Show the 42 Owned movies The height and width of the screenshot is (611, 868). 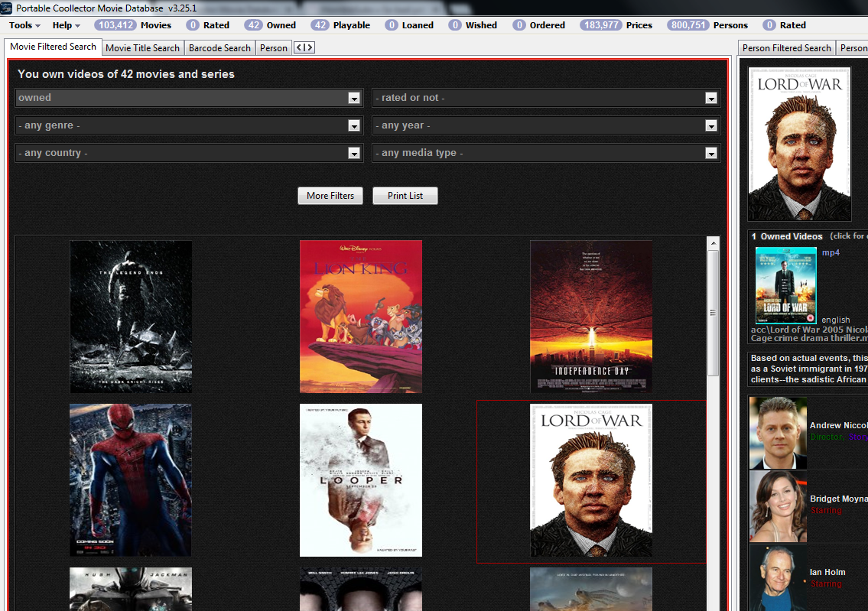271,25
